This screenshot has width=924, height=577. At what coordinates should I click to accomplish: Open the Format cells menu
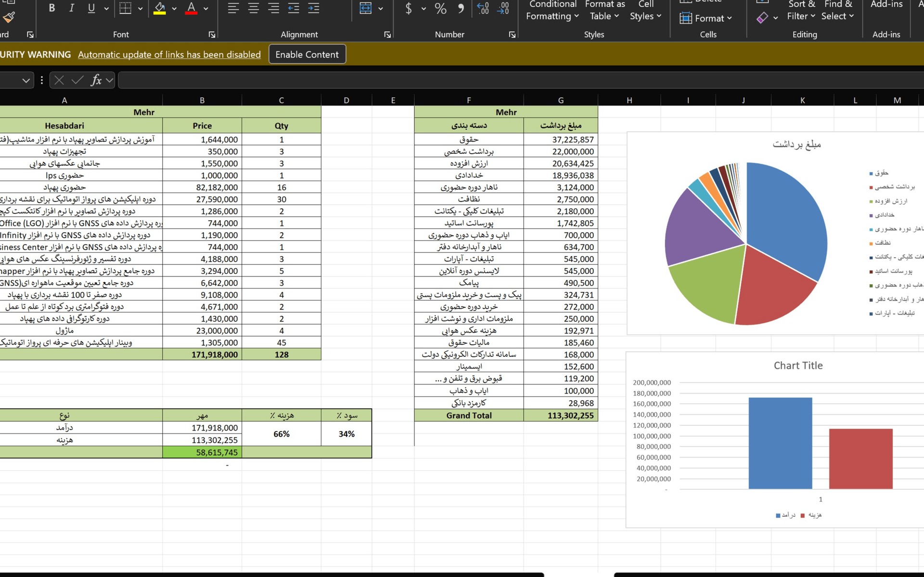pos(706,18)
